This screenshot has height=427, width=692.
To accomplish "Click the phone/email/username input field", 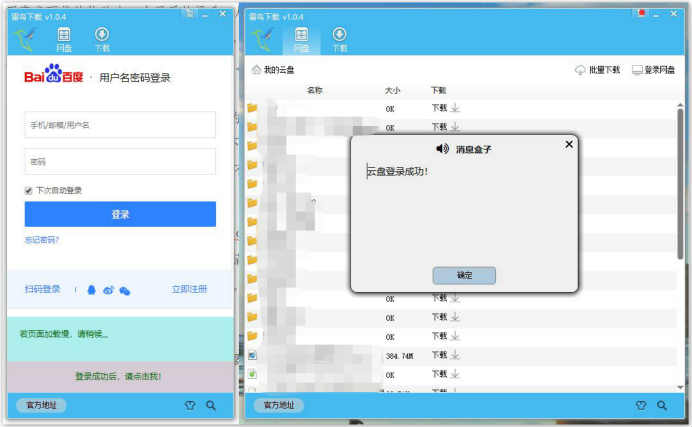I will click(x=120, y=125).
